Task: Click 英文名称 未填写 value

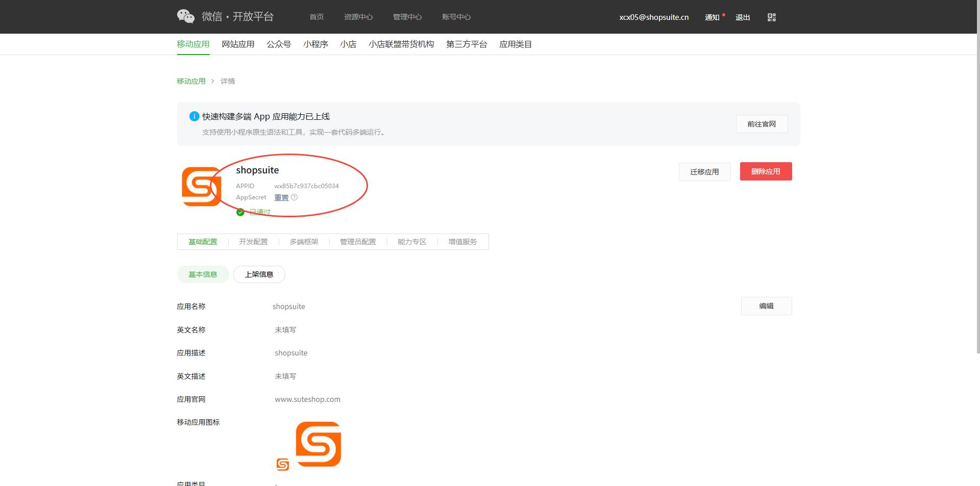Action: [285, 330]
